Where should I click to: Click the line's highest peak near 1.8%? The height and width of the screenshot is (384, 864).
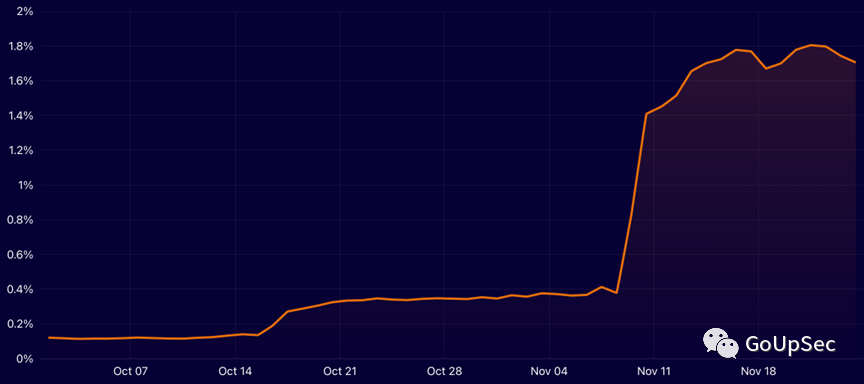[x=811, y=45]
